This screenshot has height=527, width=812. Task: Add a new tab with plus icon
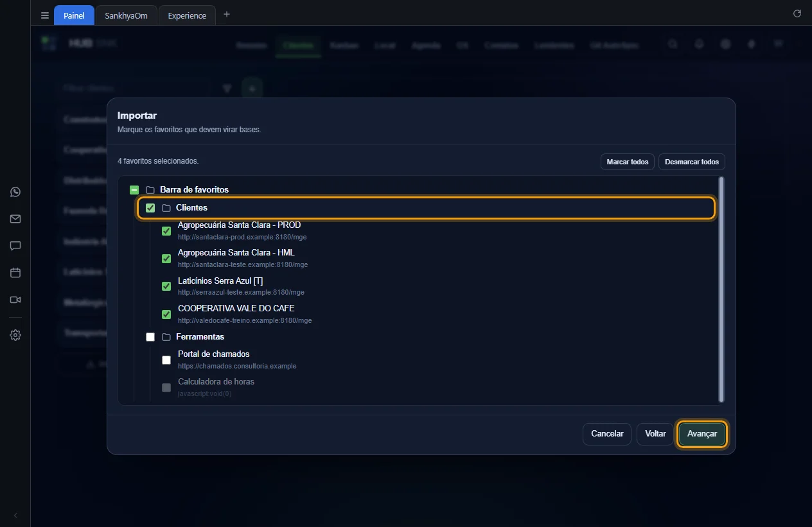click(226, 14)
